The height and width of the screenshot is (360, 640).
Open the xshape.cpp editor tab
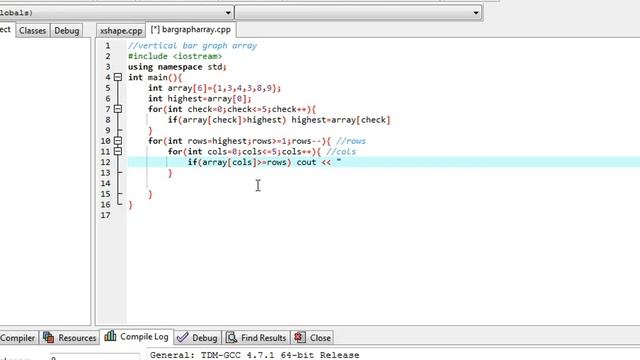tap(121, 31)
